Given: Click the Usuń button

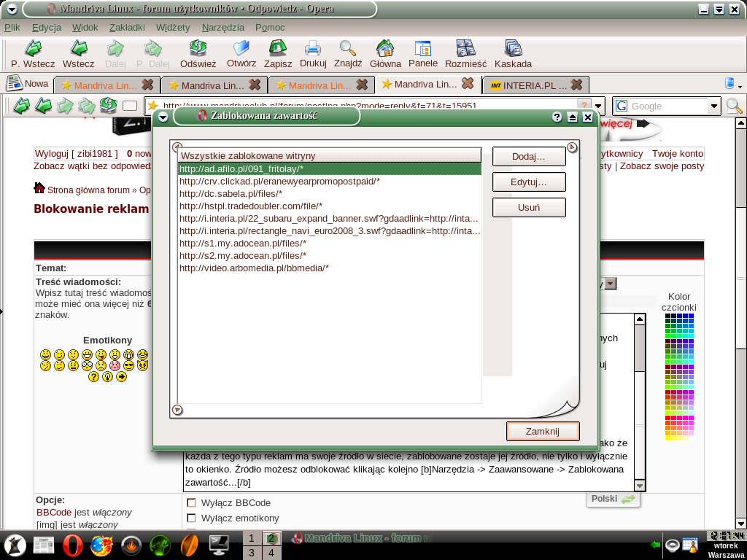Looking at the screenshot, I should (x=529, y=208).
